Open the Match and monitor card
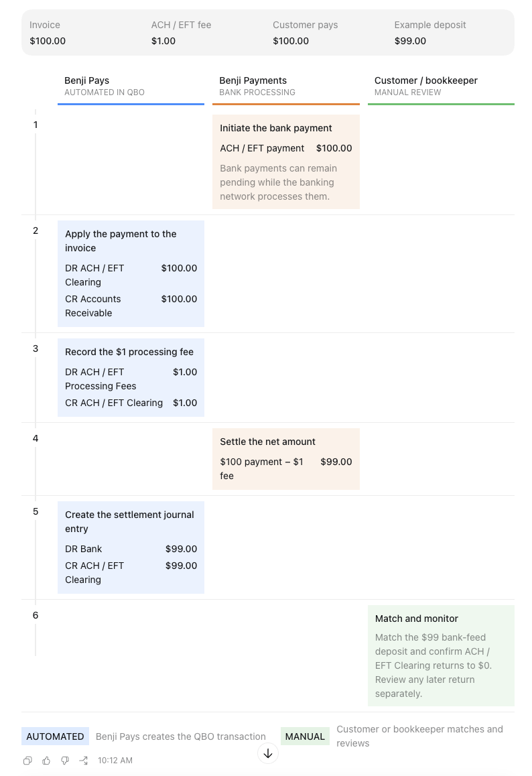This screenshot has height=776, width=532. [x=441, y=656]
